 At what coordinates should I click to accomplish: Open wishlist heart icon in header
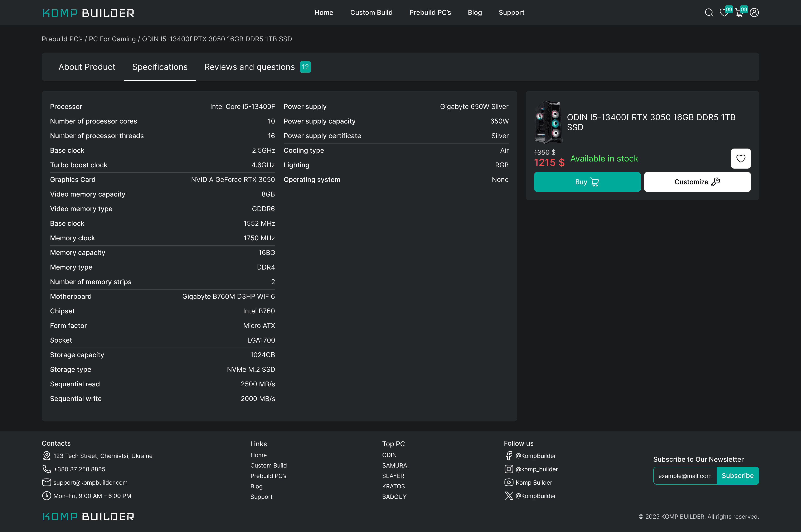click(724, 13)
